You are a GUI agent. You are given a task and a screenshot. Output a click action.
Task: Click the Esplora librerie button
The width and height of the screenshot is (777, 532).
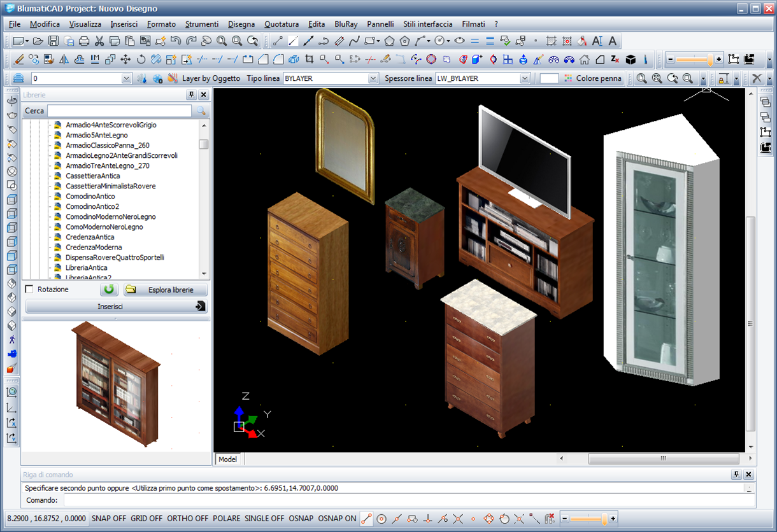click(x=166, y=290)
